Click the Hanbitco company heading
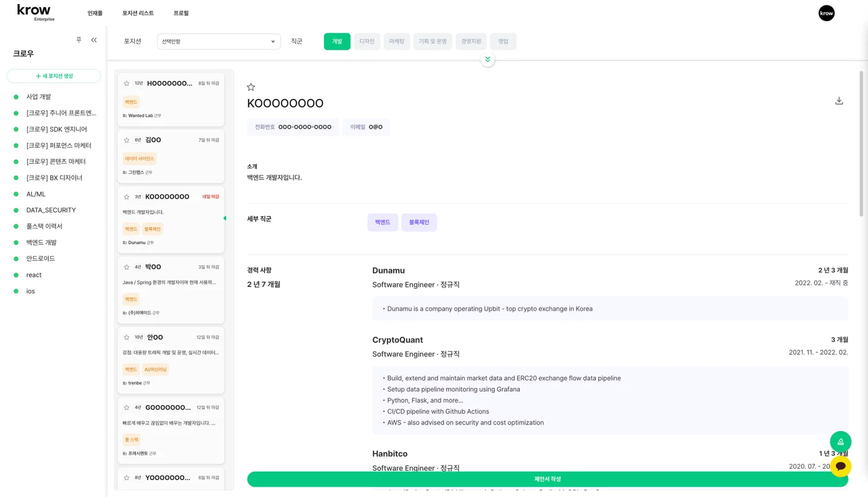Viewport: 868px width, 497px height. 390,454
